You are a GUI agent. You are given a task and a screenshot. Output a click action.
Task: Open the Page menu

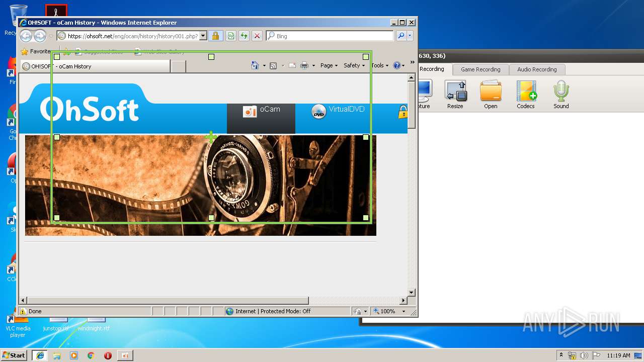click(x=329, y=65)
